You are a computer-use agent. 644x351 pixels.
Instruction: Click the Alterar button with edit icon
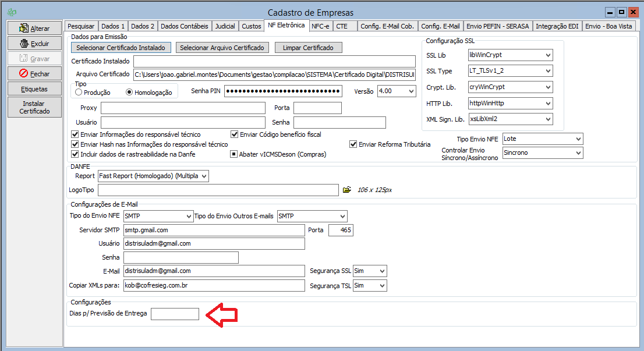pyautogui.click(x=34, y=28)
